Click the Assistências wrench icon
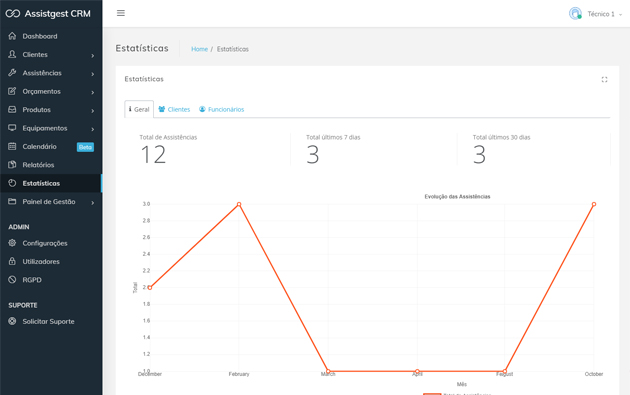 (x=12, y=73)
